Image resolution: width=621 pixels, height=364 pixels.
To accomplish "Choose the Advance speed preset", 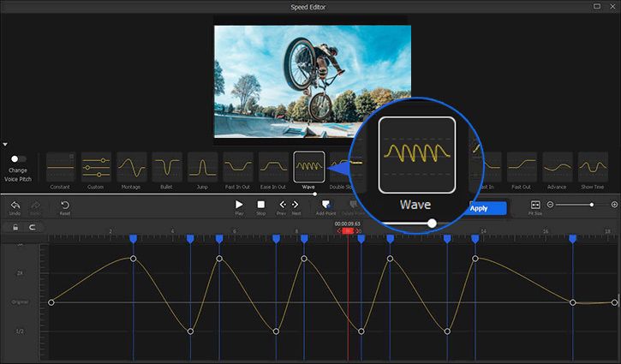I will click(x=558, y=166).
